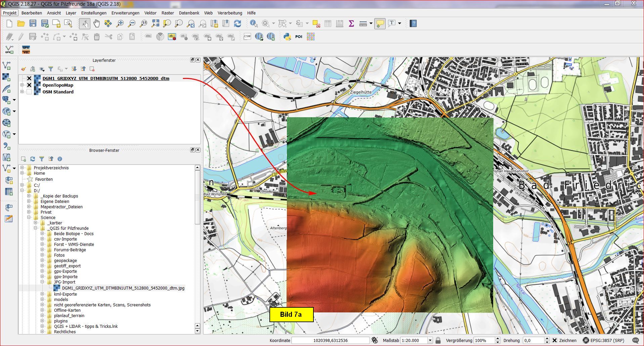Open the Python console icon
The image size is (644, 346).
(x=287, y=37)
